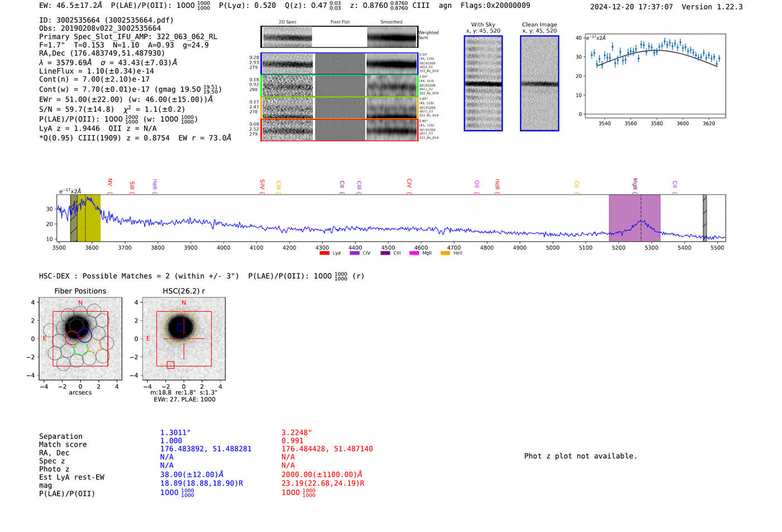
Task: Click the HeII orange legend swatch
Action: (x=445, y=253)
